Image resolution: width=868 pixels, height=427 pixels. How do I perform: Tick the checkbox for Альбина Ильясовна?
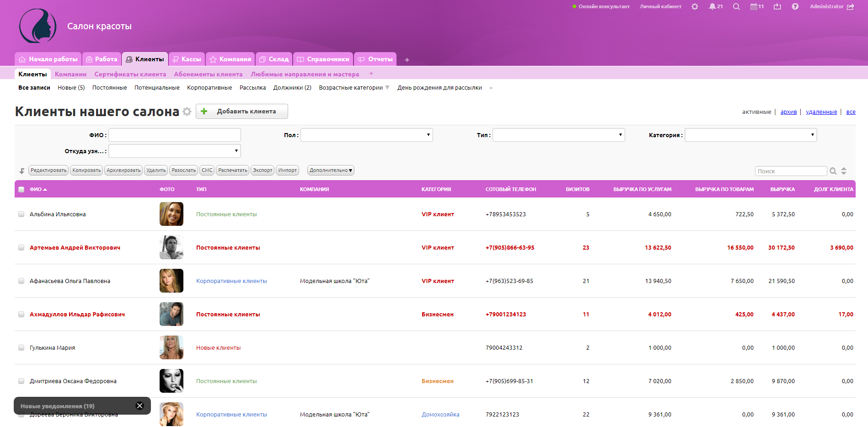click(x=21, y=214)
